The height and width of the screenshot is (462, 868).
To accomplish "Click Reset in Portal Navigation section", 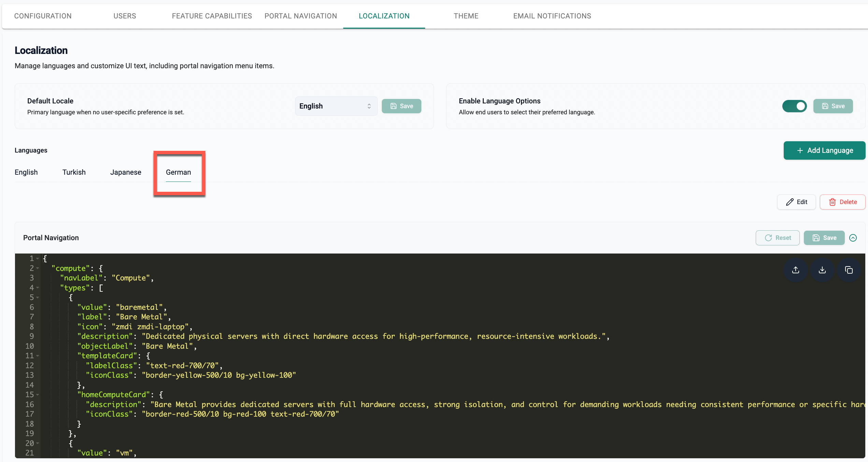I will (x=778, y=238).
